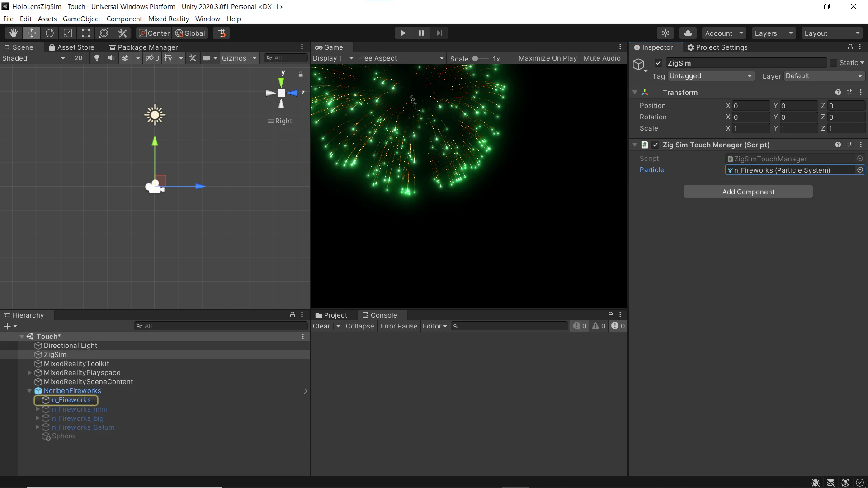Clear the console
The height and width of the screenshot is (488, 868).
tap(321, 326)
